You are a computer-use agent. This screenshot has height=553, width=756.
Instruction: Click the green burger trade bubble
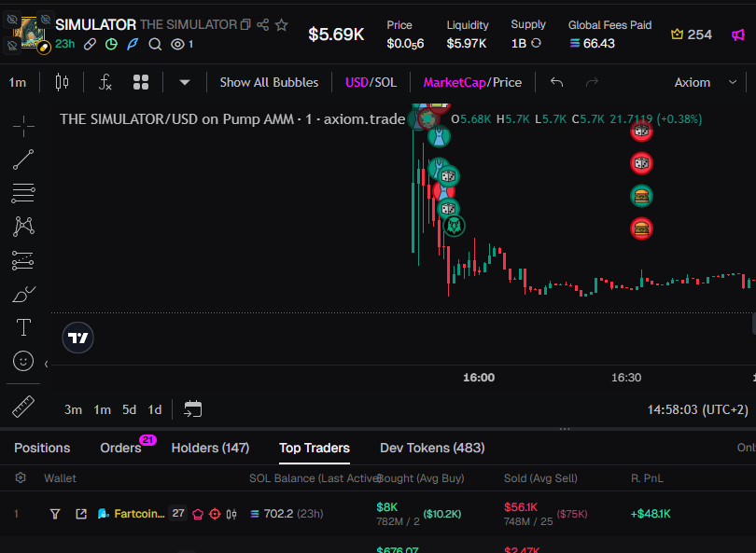click(641, 196)
